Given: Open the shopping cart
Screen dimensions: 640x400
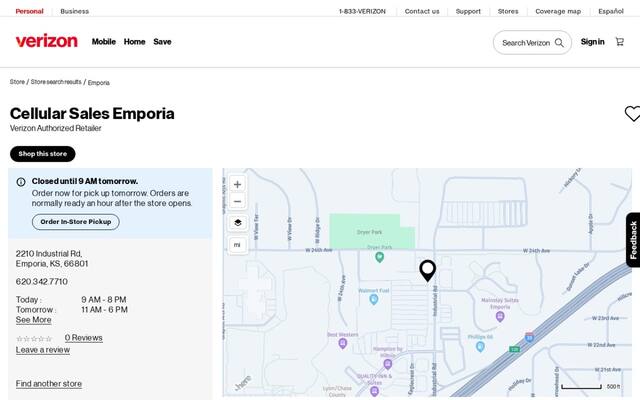Looking at the screenshot, I should (x=620, y=42).
